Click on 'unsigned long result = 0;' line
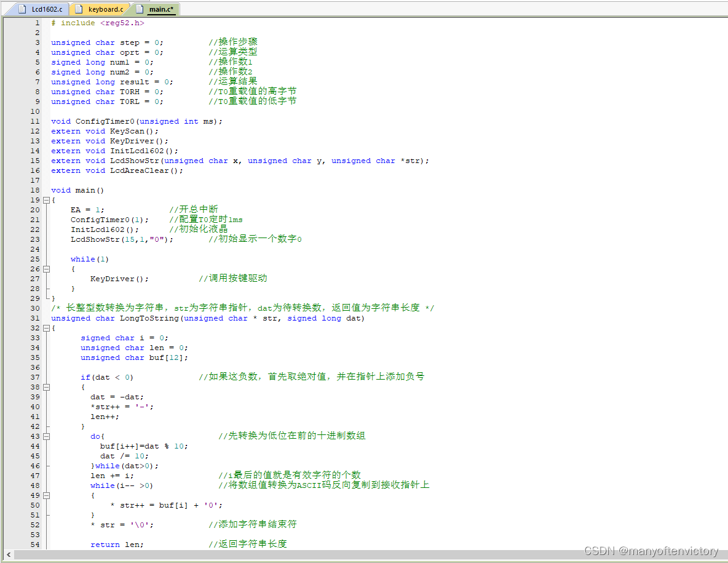Screen dimensions: 728x563 112,82
